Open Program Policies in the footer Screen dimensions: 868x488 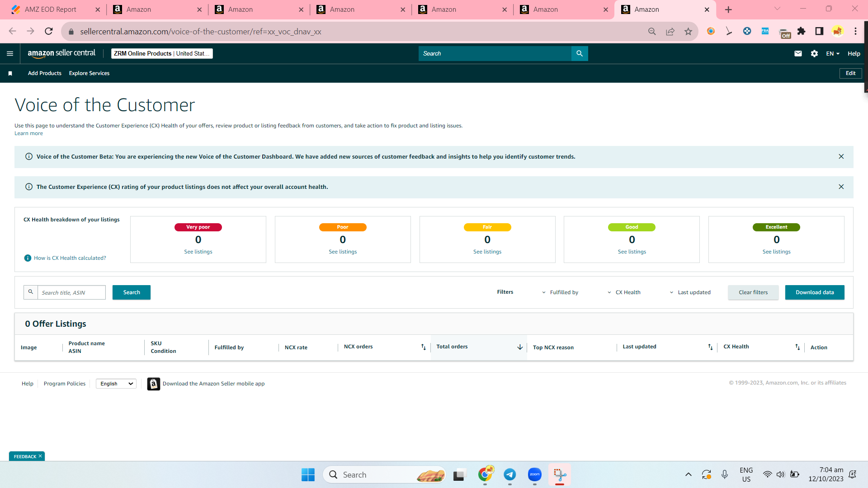coord(65,384)
